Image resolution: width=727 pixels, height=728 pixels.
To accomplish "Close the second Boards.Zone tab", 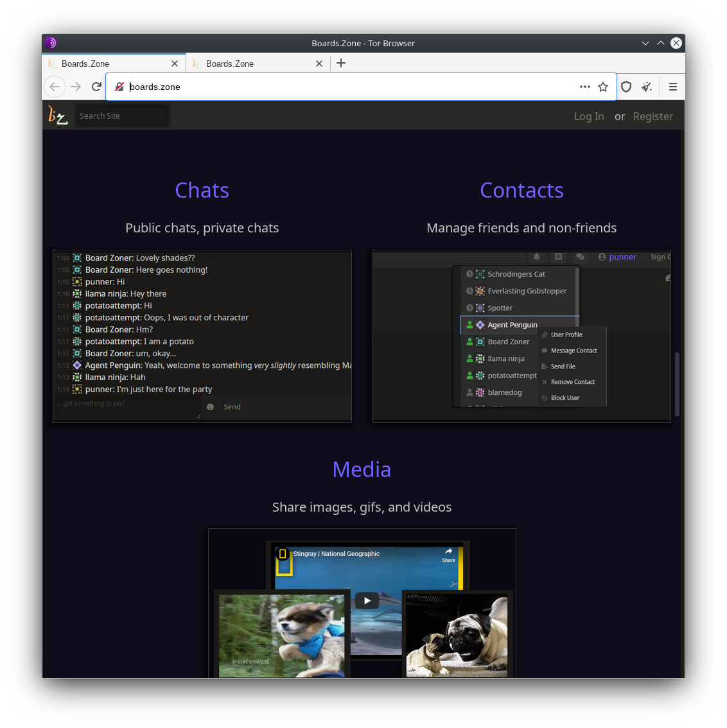I will [x=319, y=64].
